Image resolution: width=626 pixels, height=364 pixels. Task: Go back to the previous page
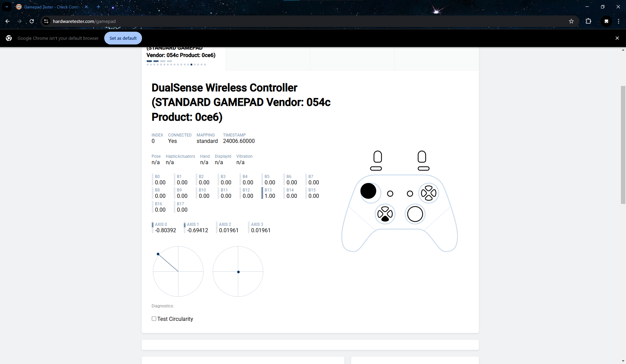point(7,21)
